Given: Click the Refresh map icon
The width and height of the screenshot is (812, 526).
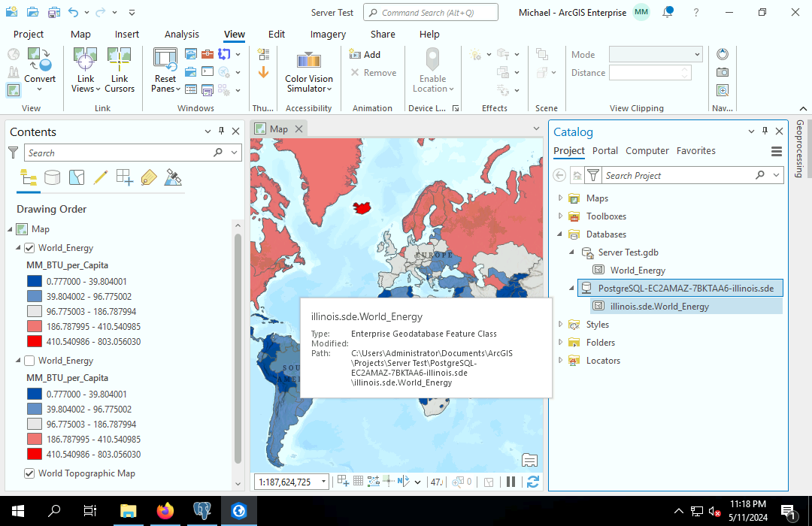Looking at the screenshot, I should (x=533, y=482).
